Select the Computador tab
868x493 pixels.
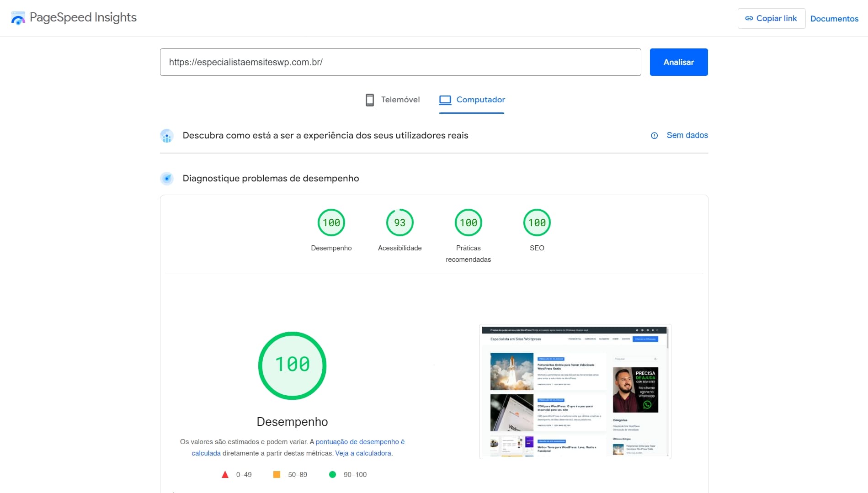[472, 100]
